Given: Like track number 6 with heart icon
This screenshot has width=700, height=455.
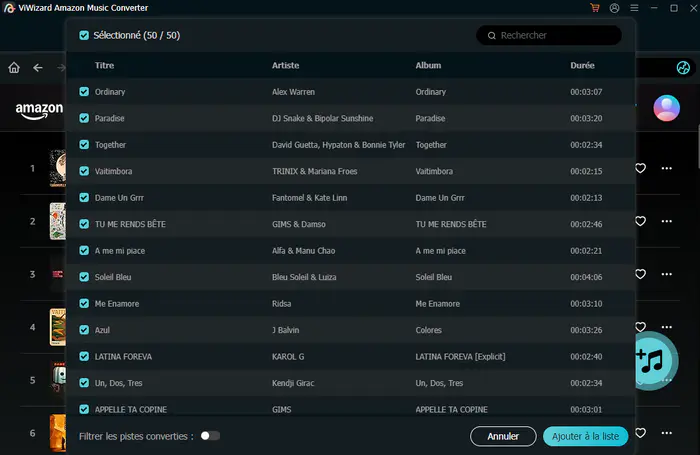Looking at the screenshot, I should (641, 433).
